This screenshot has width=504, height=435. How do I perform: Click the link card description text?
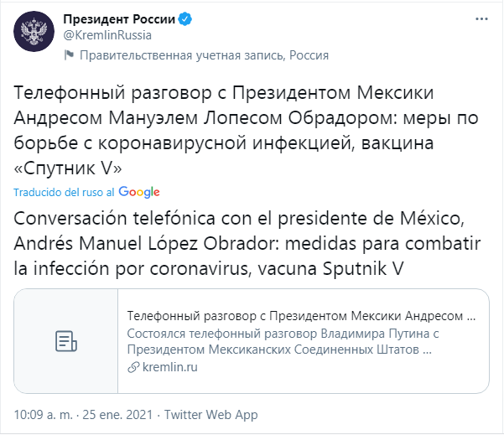pyautogui.click(x=283, y=342)
